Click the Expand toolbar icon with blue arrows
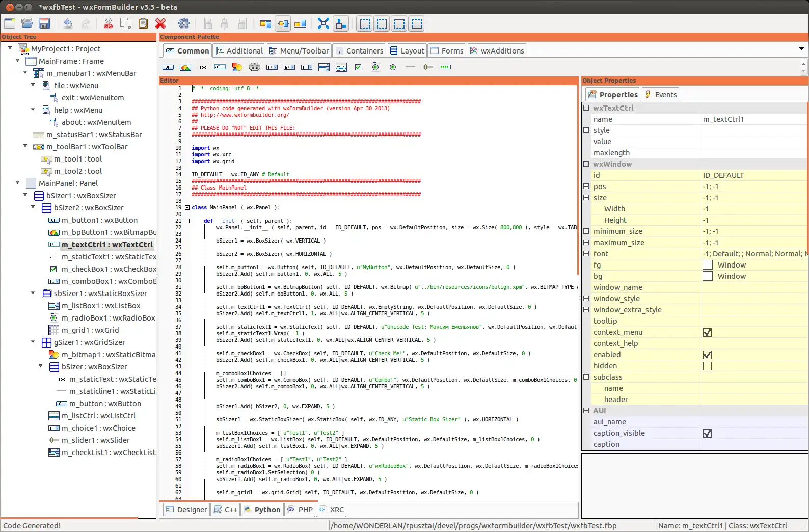 [323, 23]
